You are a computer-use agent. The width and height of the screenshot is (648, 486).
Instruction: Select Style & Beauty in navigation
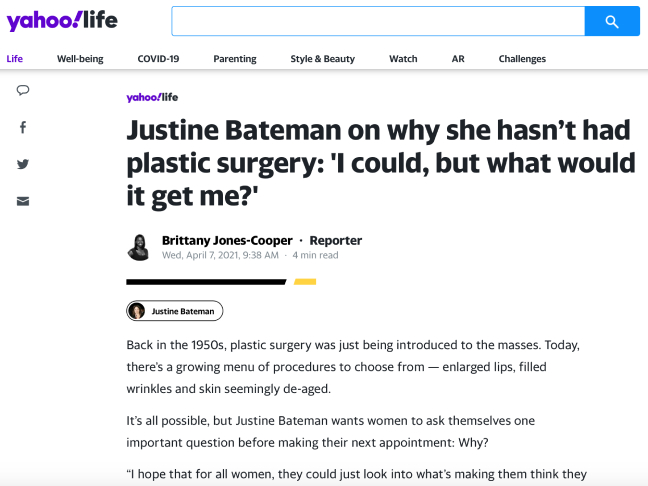click(x=322, y=59)
